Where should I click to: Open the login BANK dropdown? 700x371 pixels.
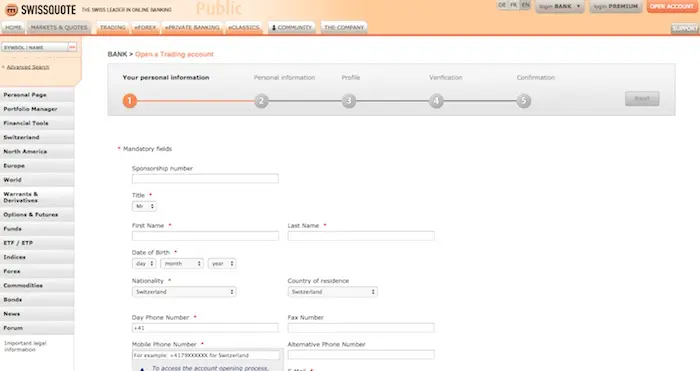click(x=560, y=6)
